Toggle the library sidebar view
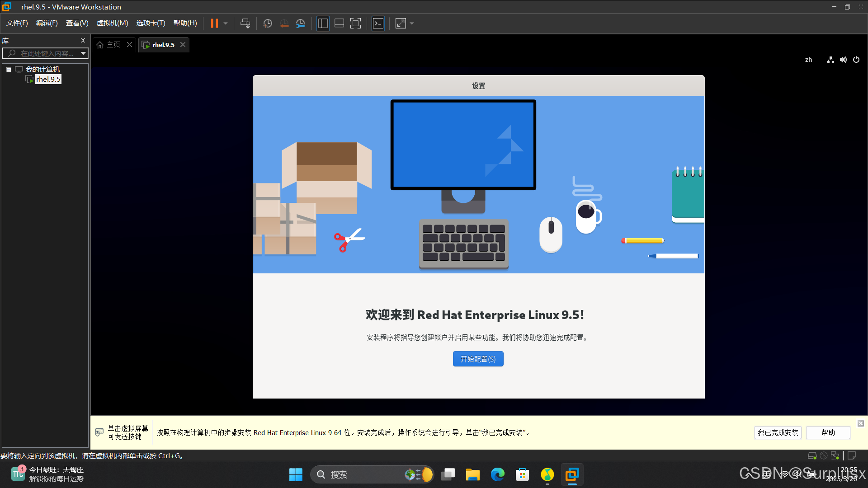The height and width of the screenshot is (488, 868). point(323,23)
